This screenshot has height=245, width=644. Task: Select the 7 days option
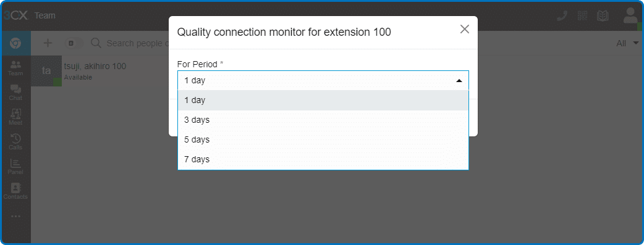point(323,159)
